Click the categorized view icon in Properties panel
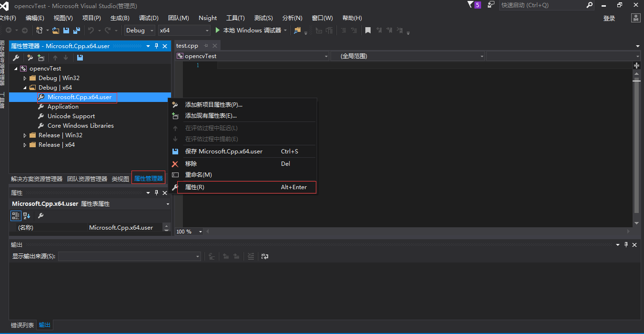The image size is (644, 334). (16, 215)
